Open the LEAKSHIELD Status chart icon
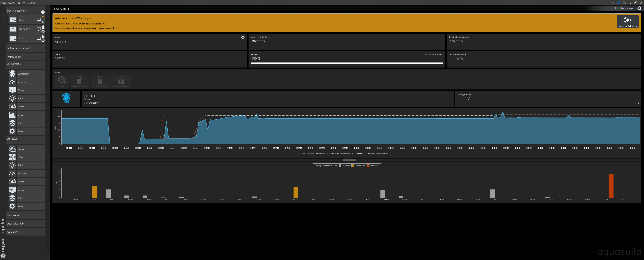644x260 pixels. [12, 115]
